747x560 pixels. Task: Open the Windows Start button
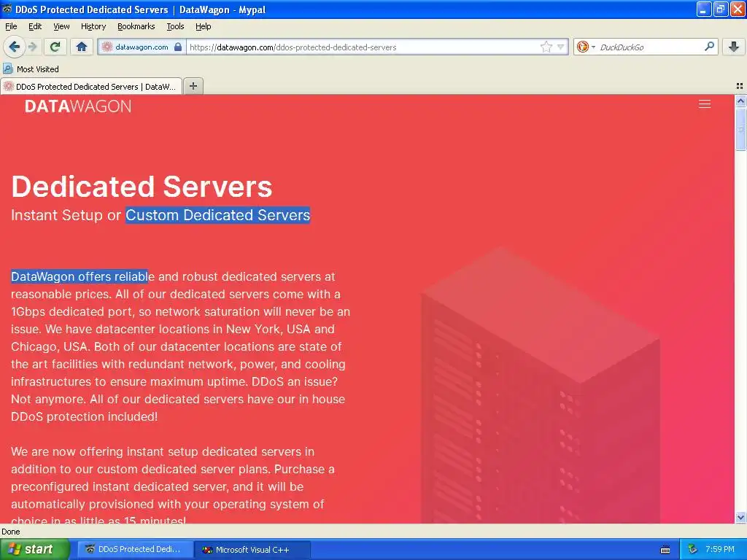tap(34, 549)
